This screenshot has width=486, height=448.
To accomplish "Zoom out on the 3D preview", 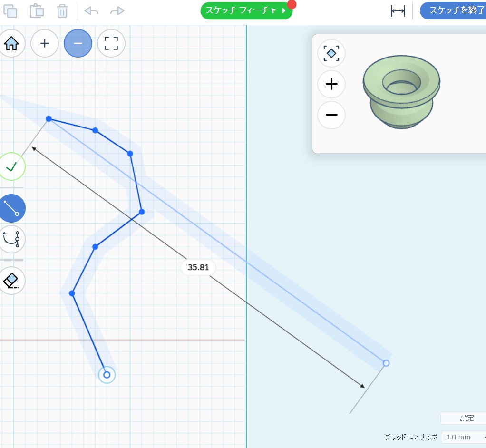I will click(x=331, y=115).
